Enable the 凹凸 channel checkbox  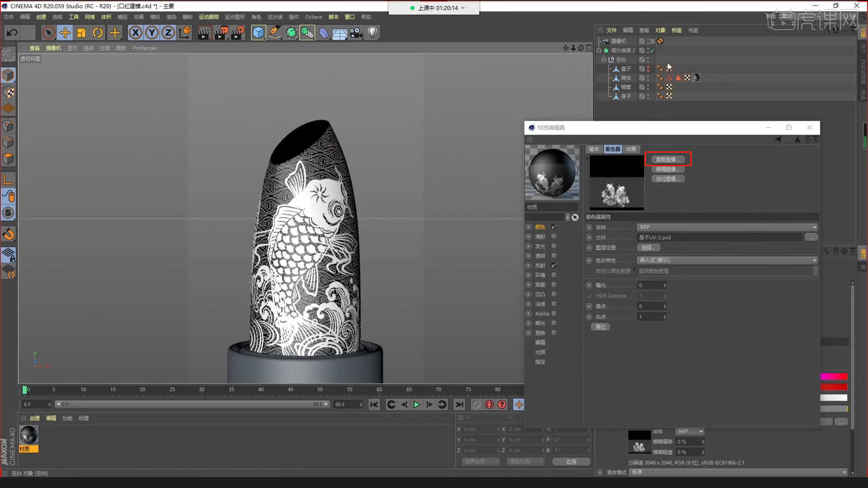pyautogui.click(x=554, y=294)
